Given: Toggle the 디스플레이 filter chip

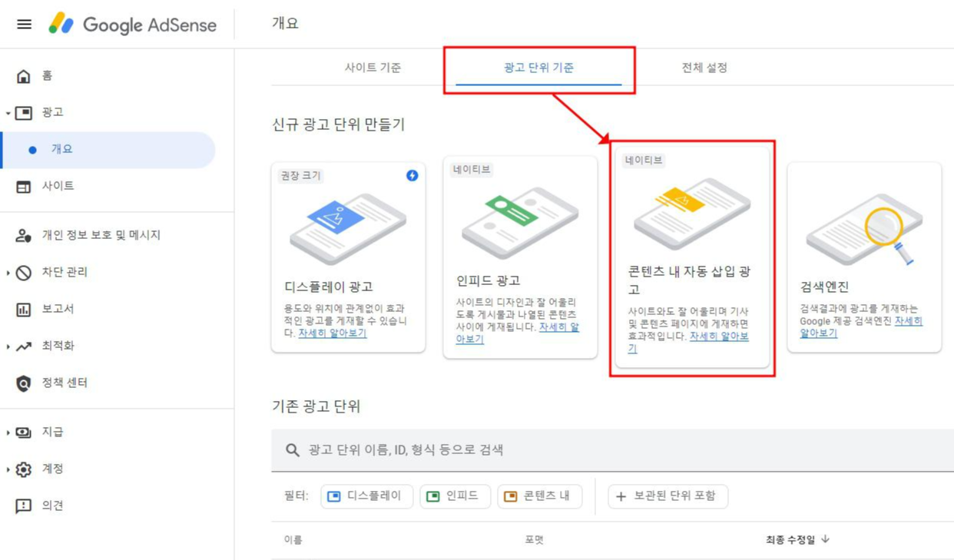Looking at the screenshot, I should point(366,496).
